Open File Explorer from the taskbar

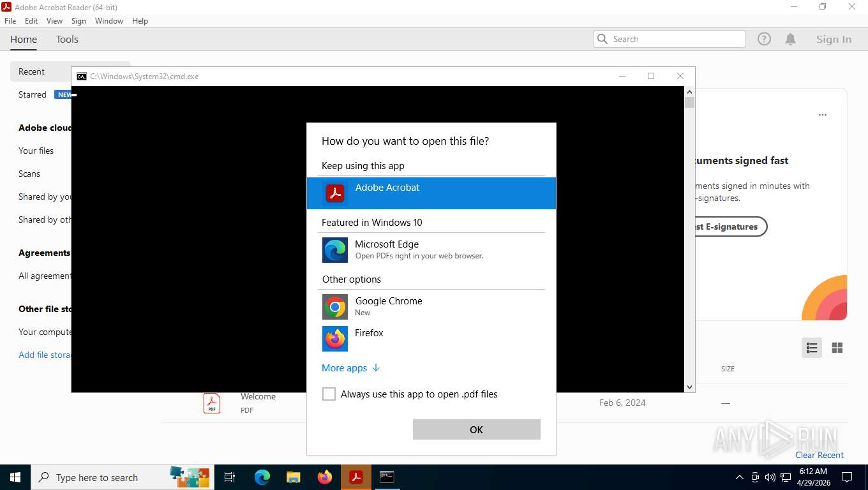pos(294,477)
